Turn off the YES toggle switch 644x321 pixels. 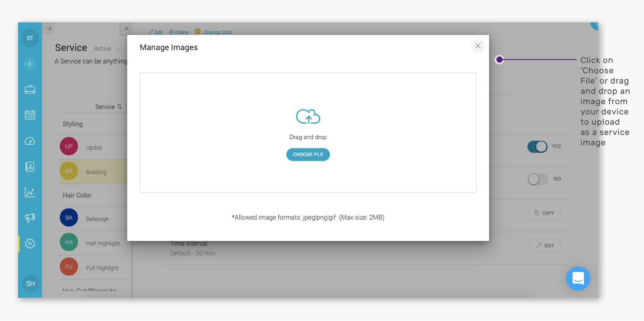point(537,147)
